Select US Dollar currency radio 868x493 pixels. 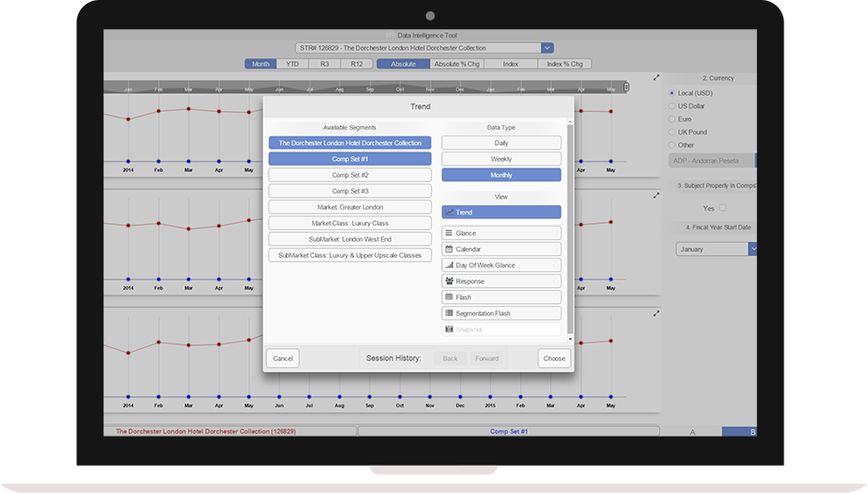coord(671,105)
